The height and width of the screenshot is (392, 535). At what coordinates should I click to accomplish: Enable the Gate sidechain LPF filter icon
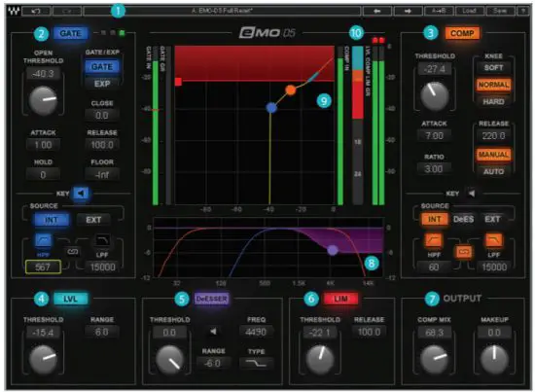tap(102, 240)
